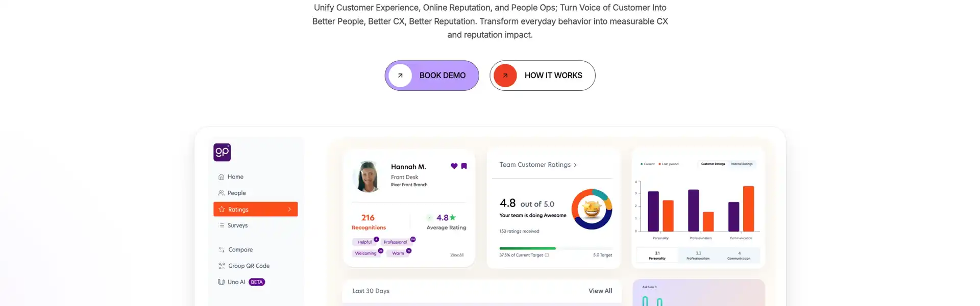Click the Surveys list icon
Screen dimensions: 980x306
222,225
